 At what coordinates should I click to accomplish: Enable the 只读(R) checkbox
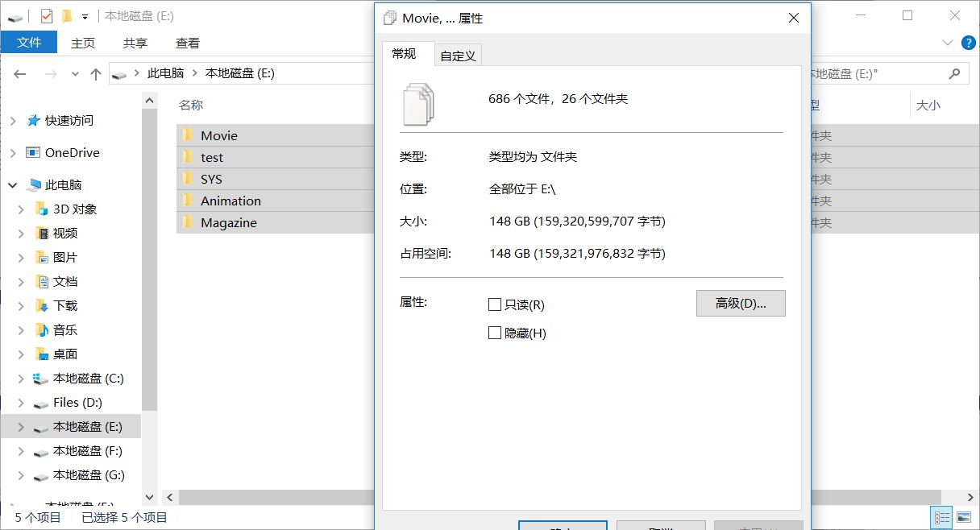coord(495,304)
